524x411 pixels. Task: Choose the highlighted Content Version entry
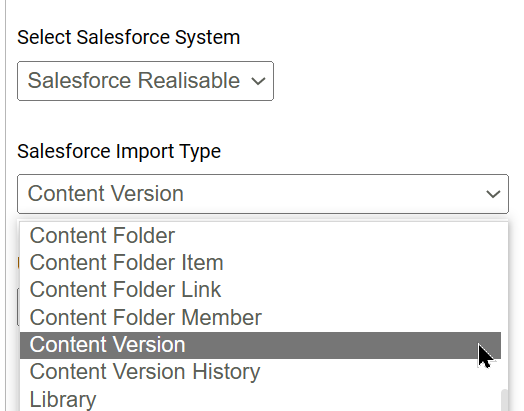point(260,345)
